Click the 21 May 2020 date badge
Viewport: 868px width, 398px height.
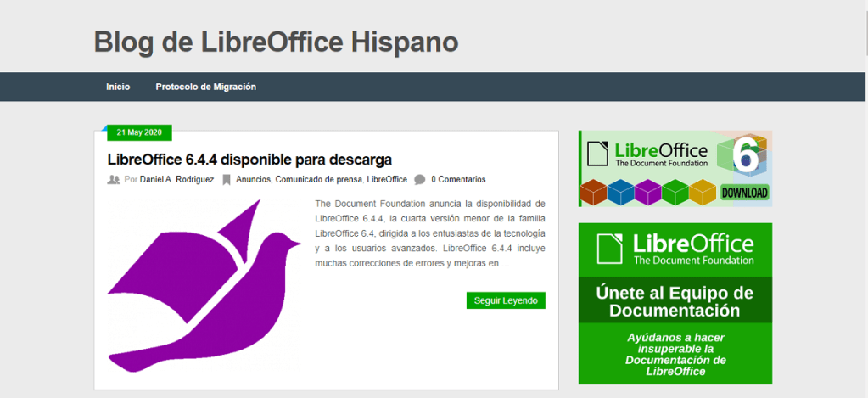[139, 133]
